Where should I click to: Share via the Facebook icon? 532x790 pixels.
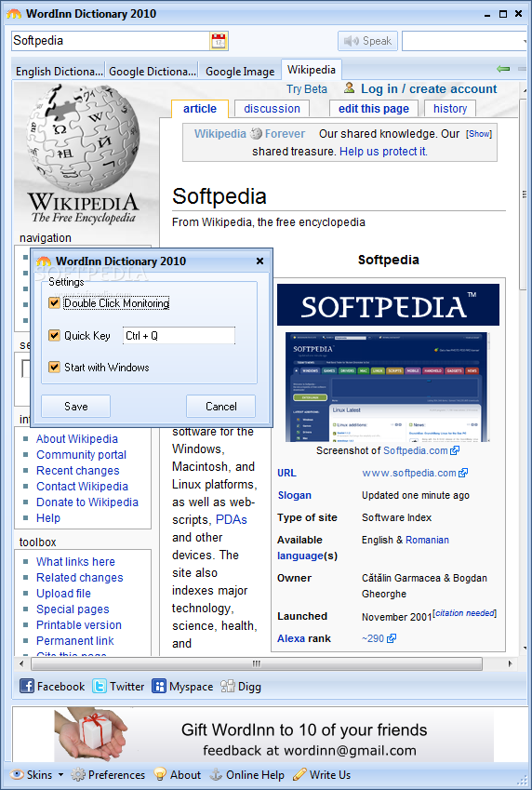[27, 686]
